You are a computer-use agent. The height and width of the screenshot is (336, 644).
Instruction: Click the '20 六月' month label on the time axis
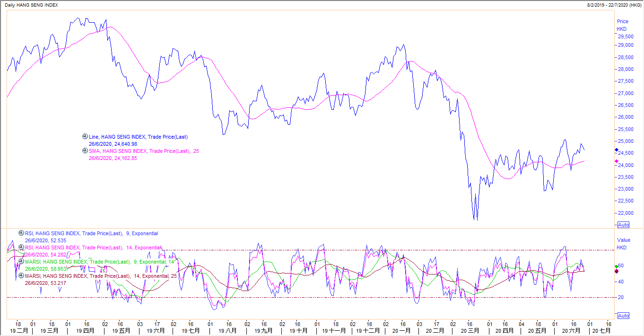(x=572, y=331)
